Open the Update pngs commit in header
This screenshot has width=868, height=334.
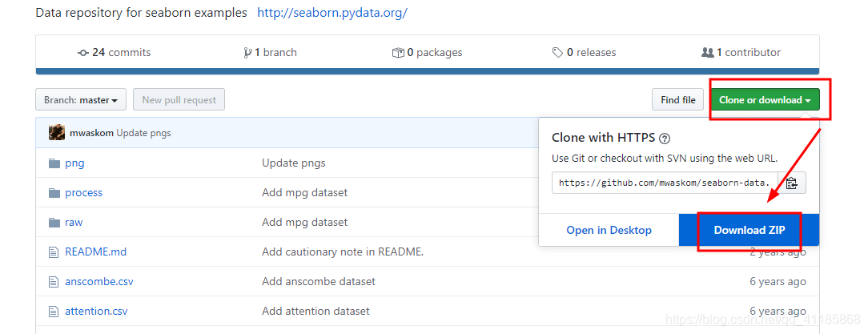tap(143, 133)
